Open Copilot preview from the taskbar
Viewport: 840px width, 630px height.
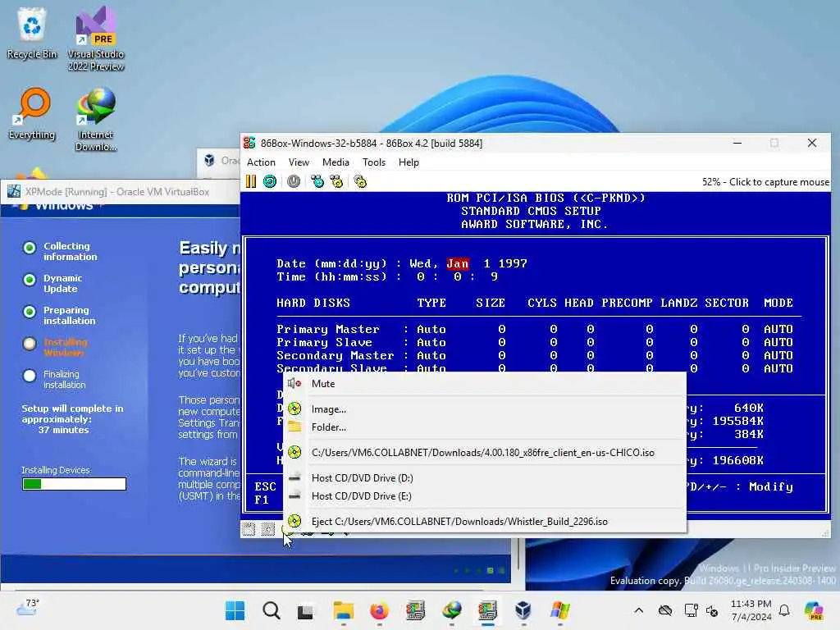(x=814, y=610)
